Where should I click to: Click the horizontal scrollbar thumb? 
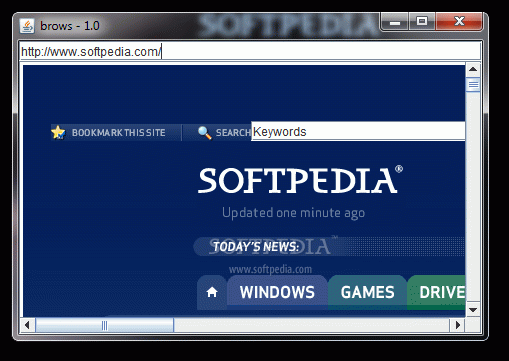pos(104,325)
